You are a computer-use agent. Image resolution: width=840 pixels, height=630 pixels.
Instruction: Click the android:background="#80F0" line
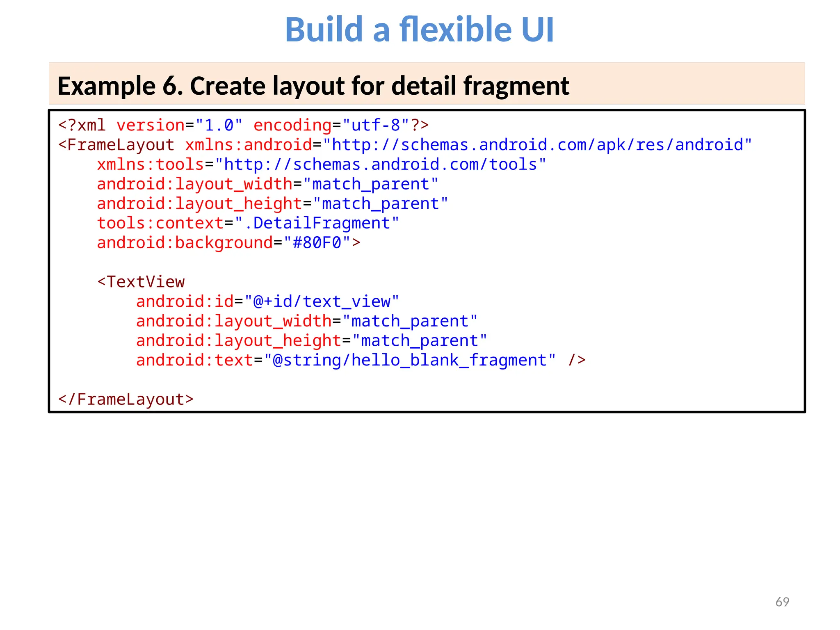coord(229,243)
